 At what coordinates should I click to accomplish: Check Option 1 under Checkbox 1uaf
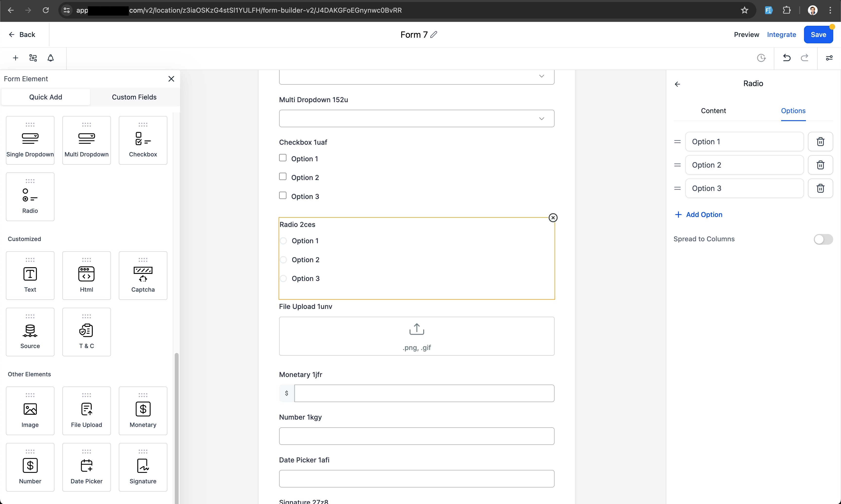pyautogui.click(x=283, y=158)
